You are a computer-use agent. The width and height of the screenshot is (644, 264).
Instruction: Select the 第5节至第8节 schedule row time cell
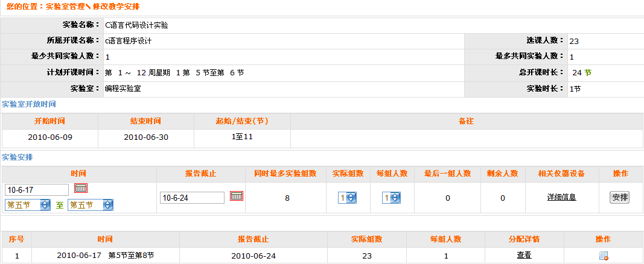pos(105,256)
